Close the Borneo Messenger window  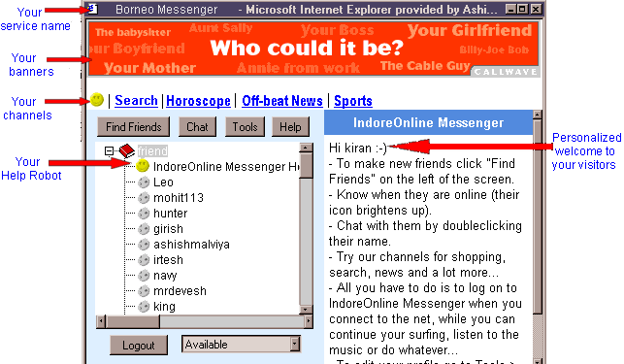tap(536, 9)
